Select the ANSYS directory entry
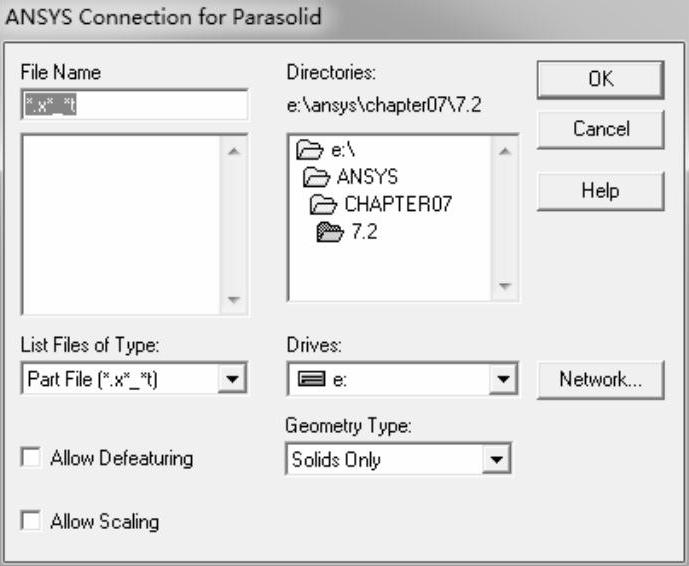This screenshot has height=566, width=689. 366,178
